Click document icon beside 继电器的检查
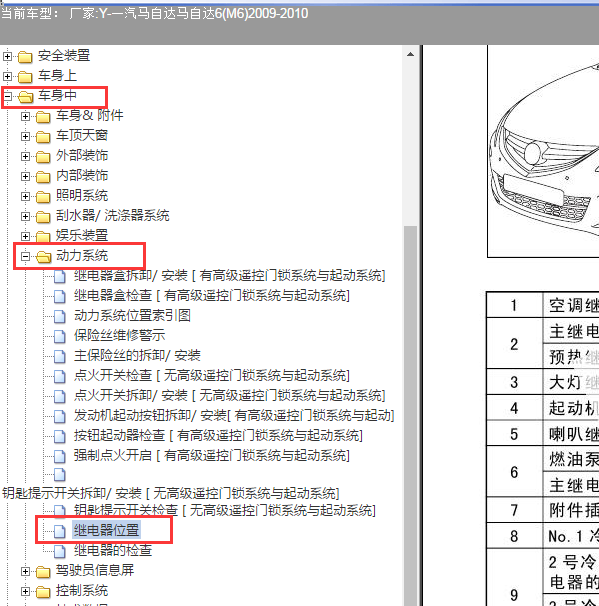This screenshot has height=606, width=599. coord(60,551)
